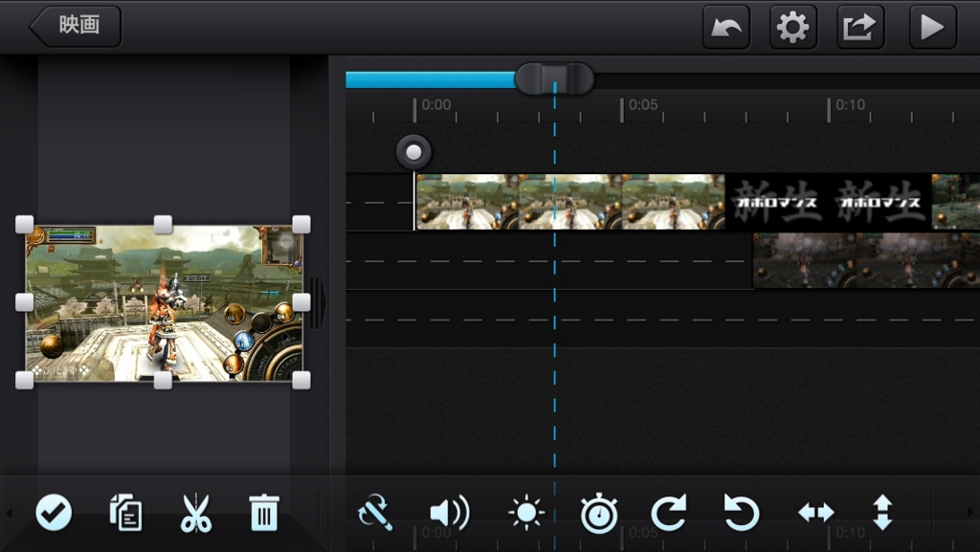Click the blue progress bar
Image resolution: width=980 pixels, height=552 pixels.
430,79
